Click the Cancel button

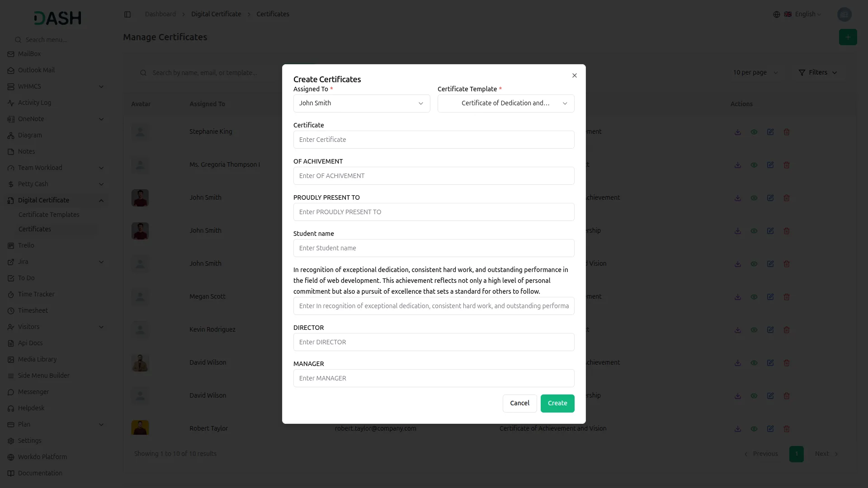pyautogui.click(x=520, y=404)
